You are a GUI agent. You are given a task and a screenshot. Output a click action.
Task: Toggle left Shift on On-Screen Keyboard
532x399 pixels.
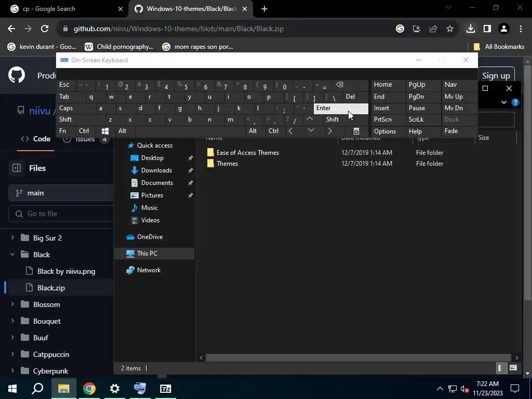[x=82, y=119]
